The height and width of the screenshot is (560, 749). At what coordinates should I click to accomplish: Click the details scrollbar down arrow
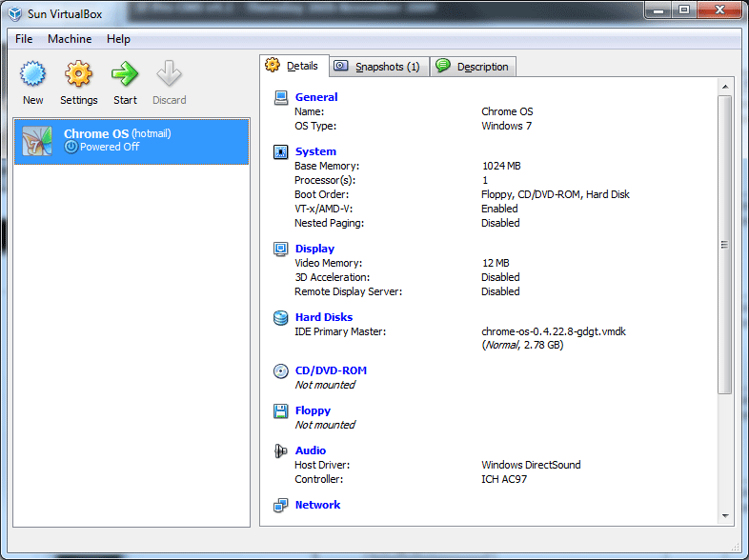725,515
